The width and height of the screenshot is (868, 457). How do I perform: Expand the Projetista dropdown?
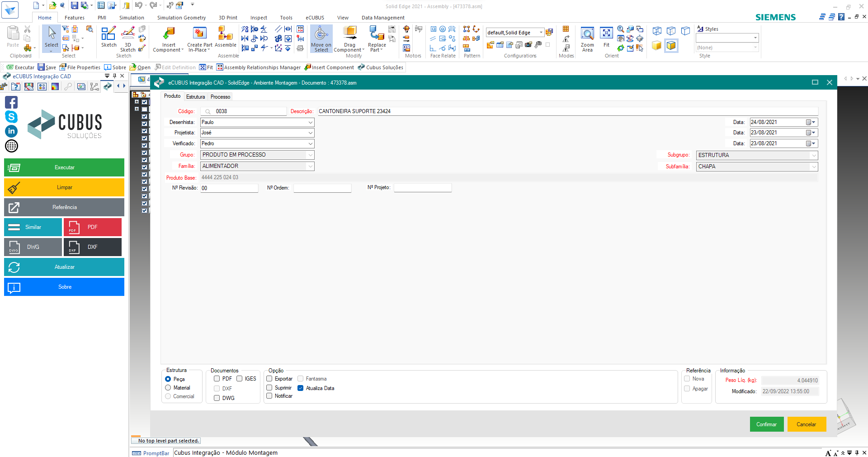(x=311, y=133)
